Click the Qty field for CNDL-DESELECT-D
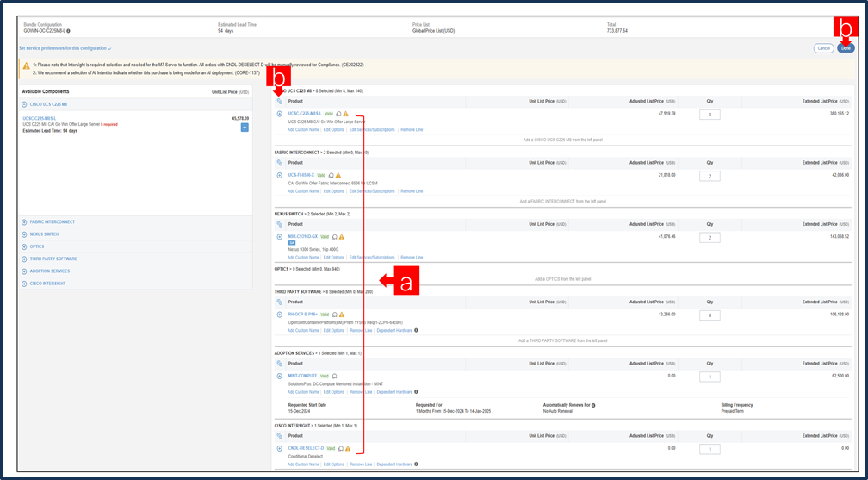Image resolution: width=868 pixels, height=480 pixels. (710, 450)
